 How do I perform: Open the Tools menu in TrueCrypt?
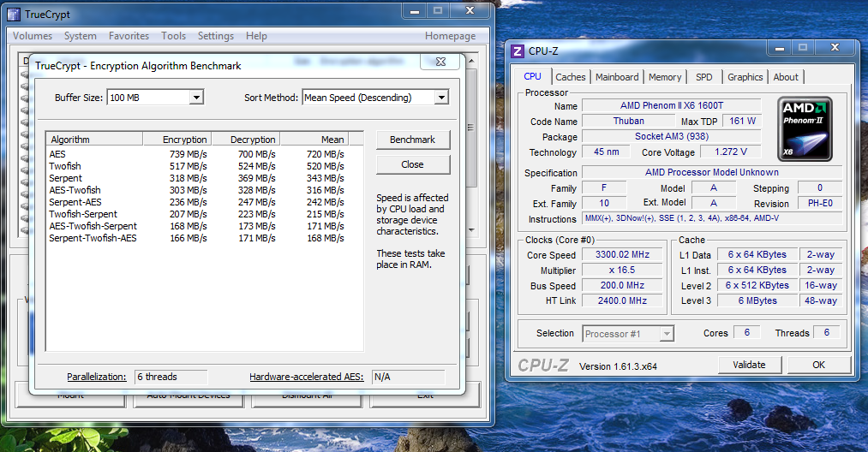click(x=173, y=35)
